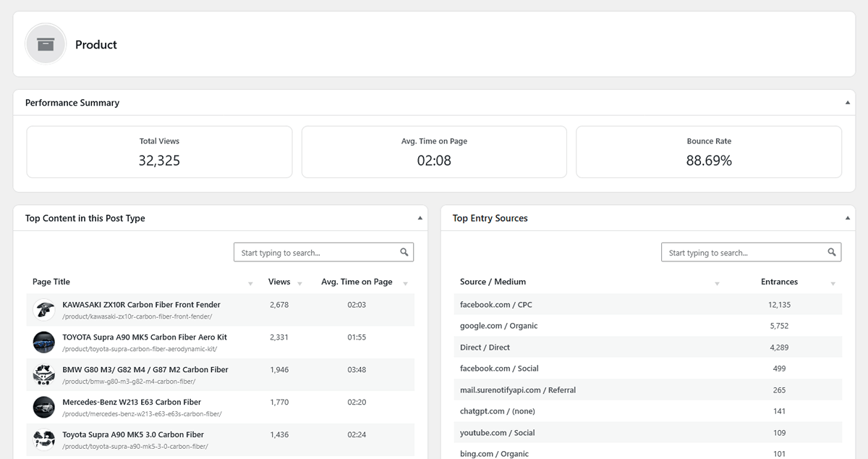Collapse the Top Entry Sources panel

848,218
